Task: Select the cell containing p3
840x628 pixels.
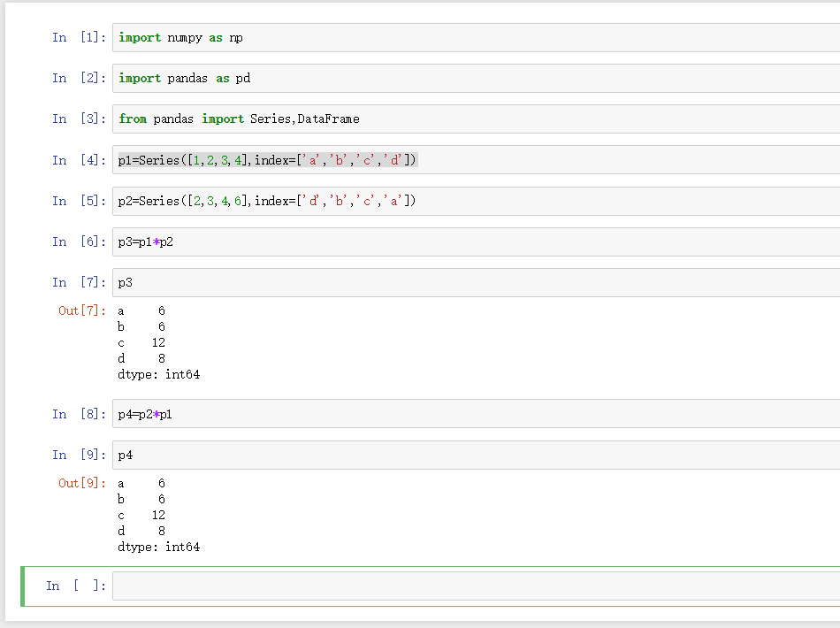Action: [x=476, y=282]
